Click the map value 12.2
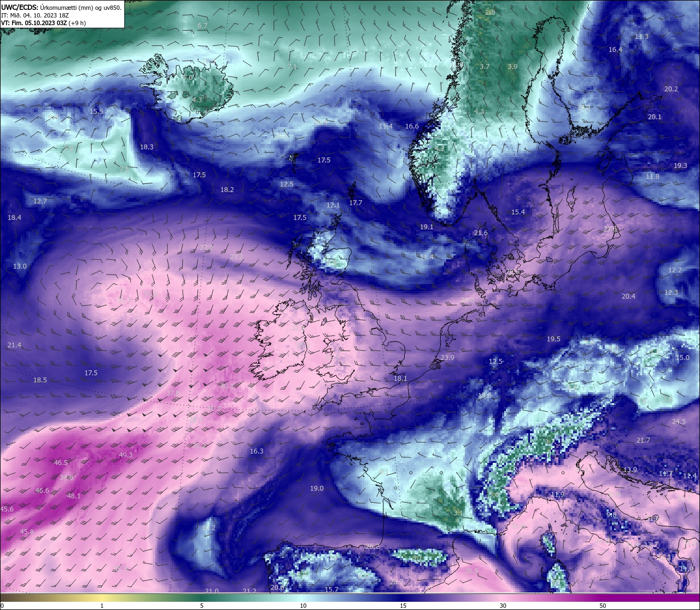700x610 pixels. (x=675, y=270)
